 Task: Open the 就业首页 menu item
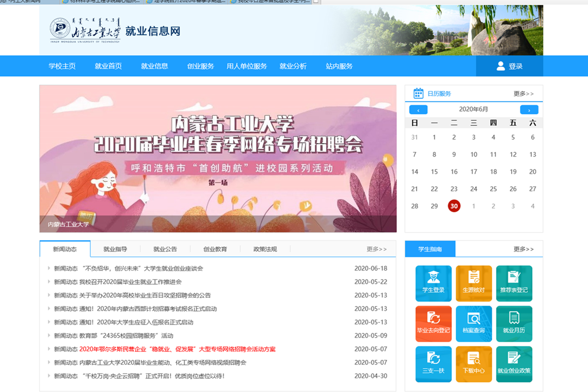coord(108,66)
